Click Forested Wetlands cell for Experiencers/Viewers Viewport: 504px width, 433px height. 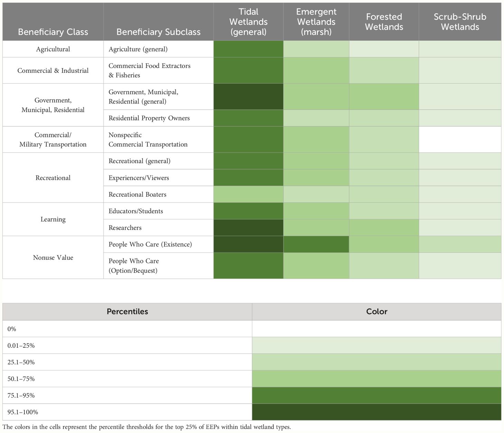[384, 178]
